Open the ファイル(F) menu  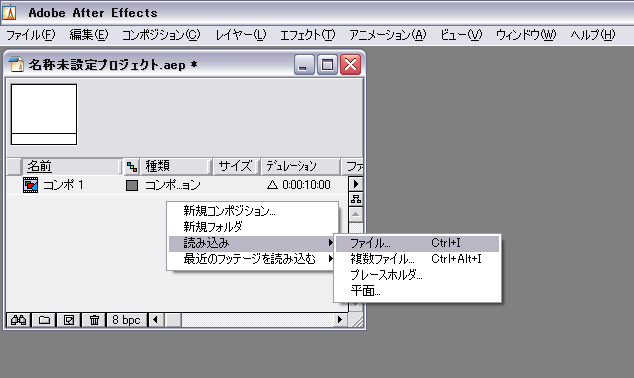31,35
